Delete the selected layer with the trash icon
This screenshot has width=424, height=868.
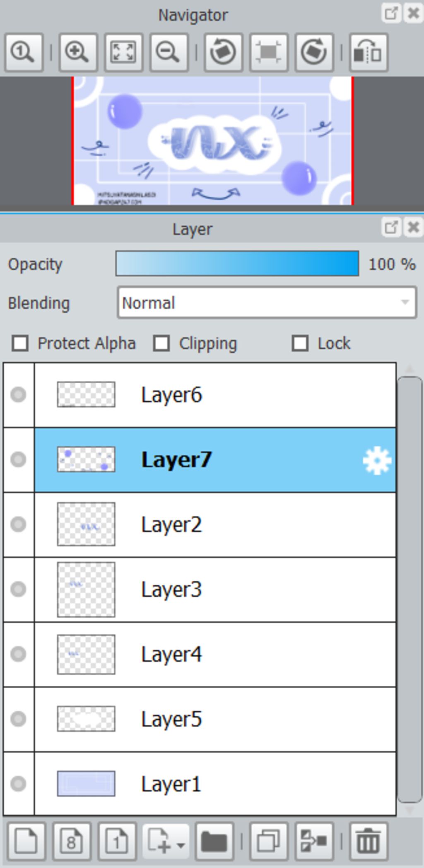point(368,841)
